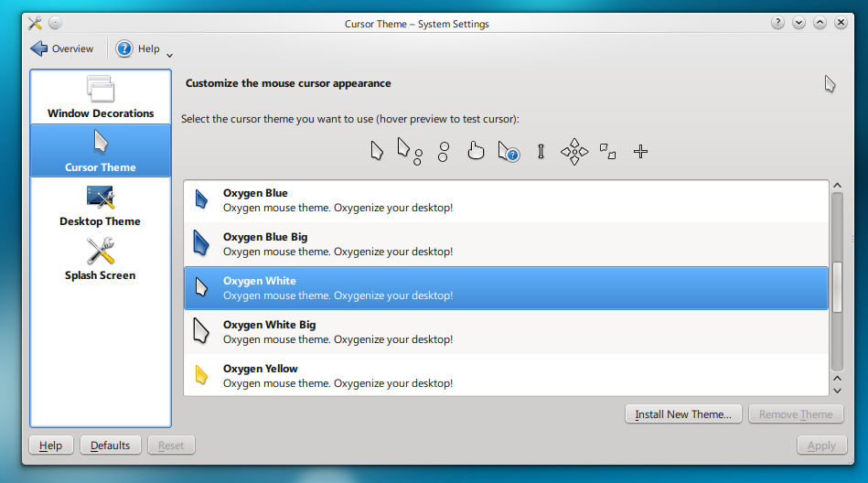Select the Oxygen Blue Big theme
This screenshot has height=483, width=868.
(506, 244)
